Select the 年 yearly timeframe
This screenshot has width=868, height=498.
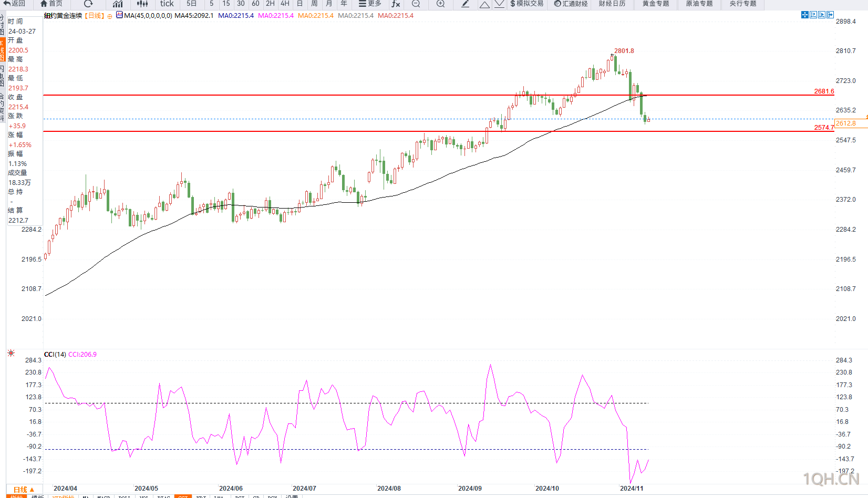(344, 4)
